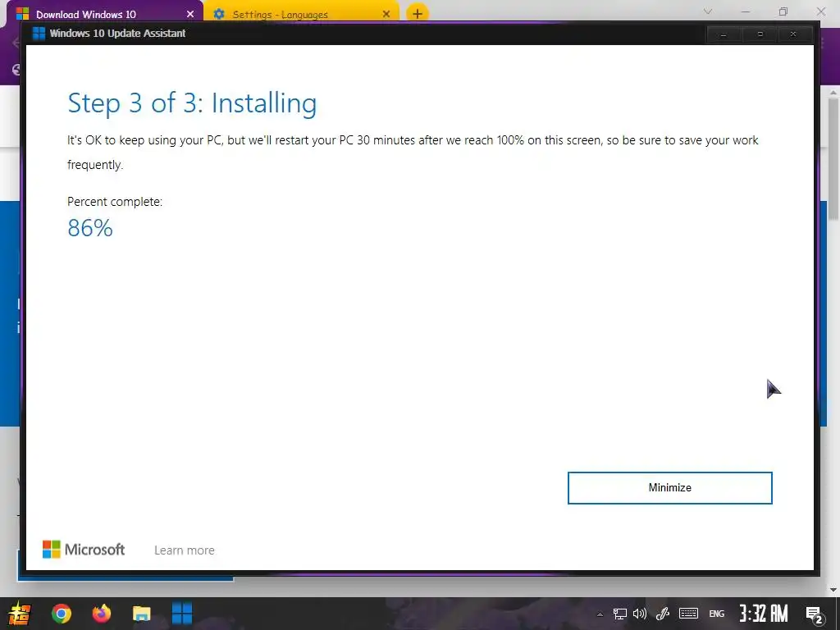Change input language ENG indicator
Image resolution: width=840 pixels, height=630 pixels.
[x=717, y=614]
